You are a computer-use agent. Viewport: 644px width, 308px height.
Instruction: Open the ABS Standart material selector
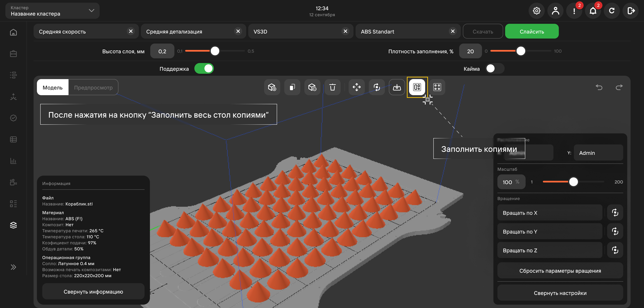point(408,31)
